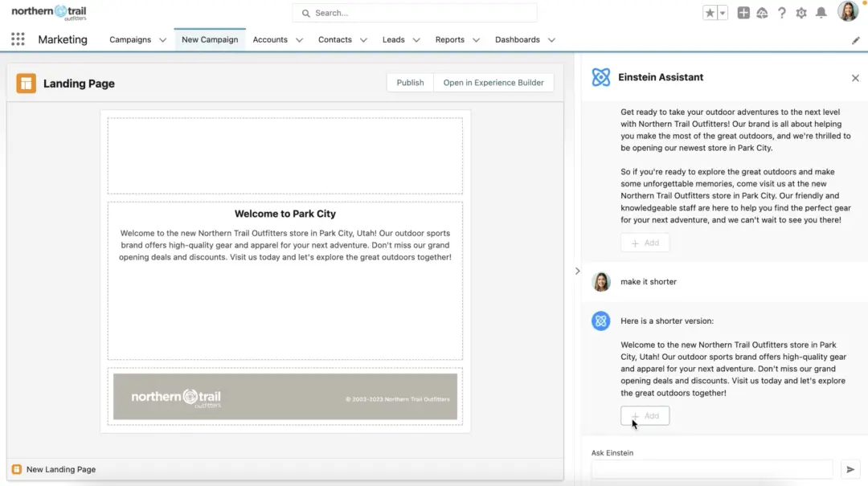Screen dimensions: 868x486
Task: Click the Ask Einstein input field
Action: click(x=712, y=469)
